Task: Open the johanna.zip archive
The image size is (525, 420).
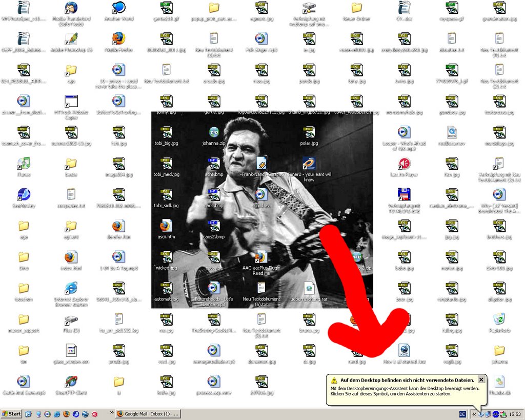Action: (214, 133)
